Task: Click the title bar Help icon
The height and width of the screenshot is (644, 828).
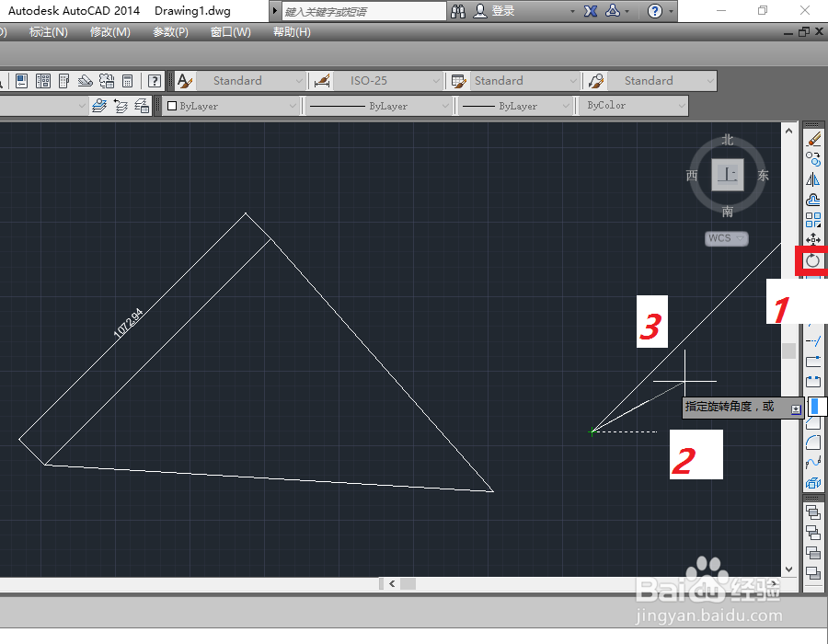Action: pyautogui.click(x=655, y=11)
